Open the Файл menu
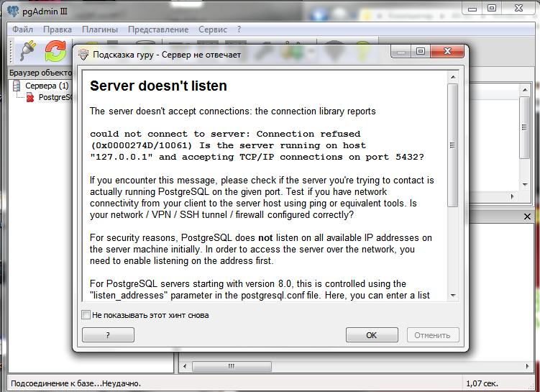Screen dimensions: 540x392 click(22, 29)
